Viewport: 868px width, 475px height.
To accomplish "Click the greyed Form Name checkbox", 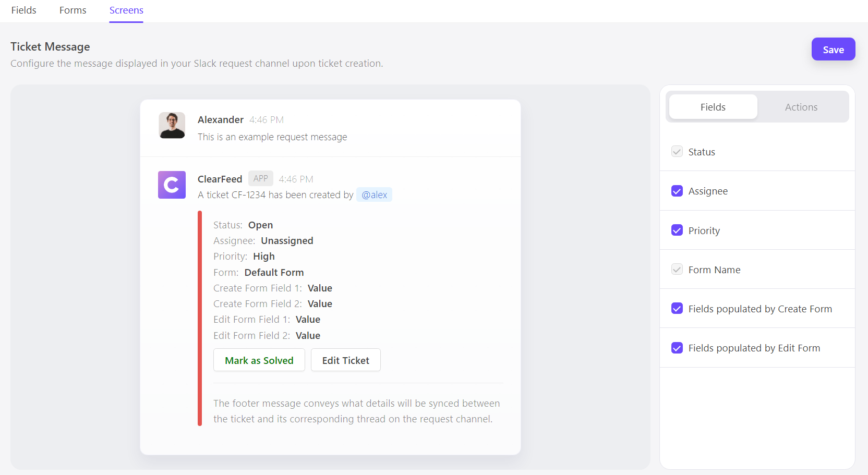I will pos(677,270).
